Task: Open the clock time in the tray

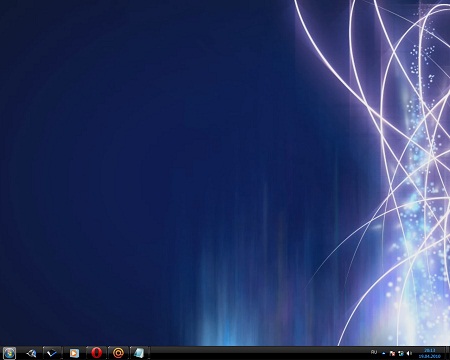Action: tap(430, 350)
